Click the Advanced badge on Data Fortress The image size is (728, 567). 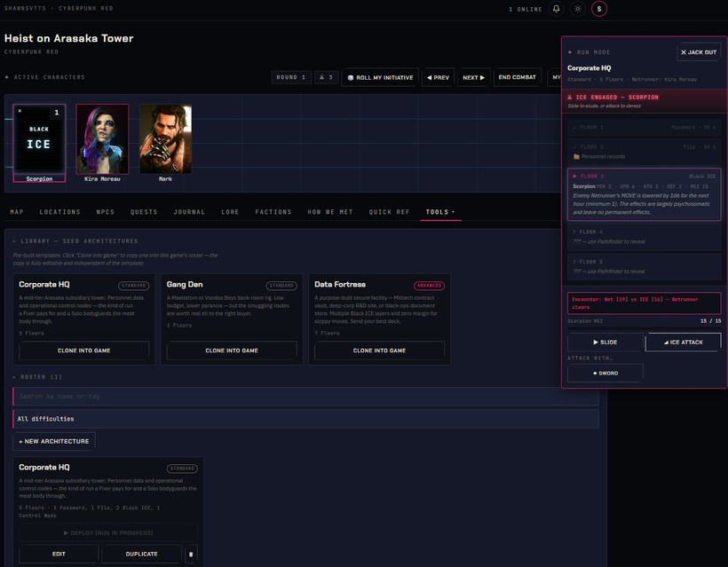(x=429, y=286)
